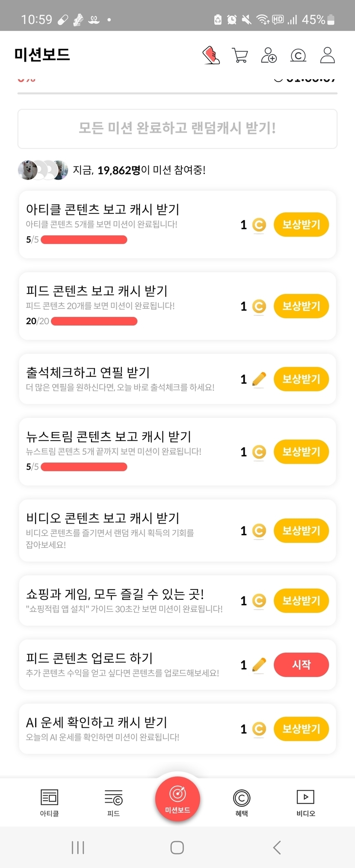Open the shopping cart icon
This screenshot has height=868, width=355.
tap(240, 55)
